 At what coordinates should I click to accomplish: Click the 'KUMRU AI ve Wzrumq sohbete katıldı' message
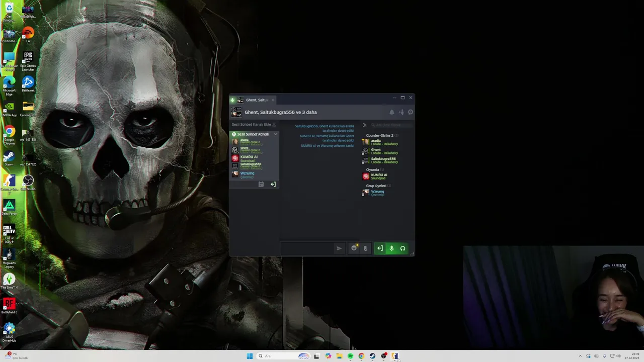[328, 146]
